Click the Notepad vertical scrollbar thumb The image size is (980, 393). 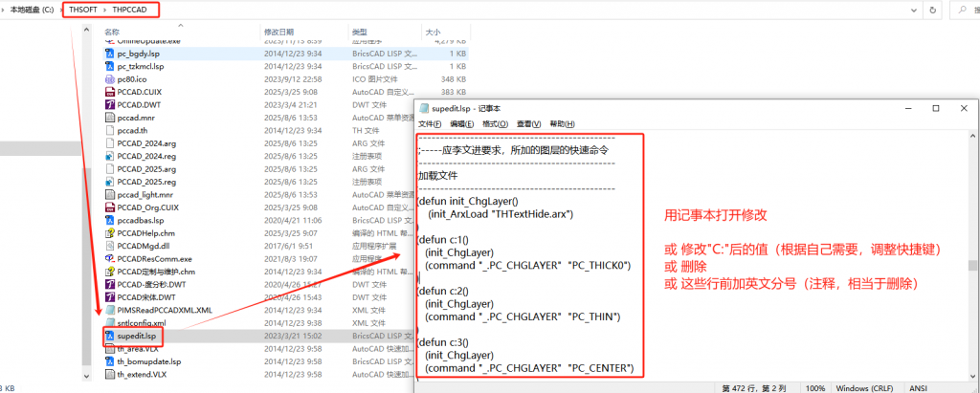pyautogui.click(x=973, y=266)
